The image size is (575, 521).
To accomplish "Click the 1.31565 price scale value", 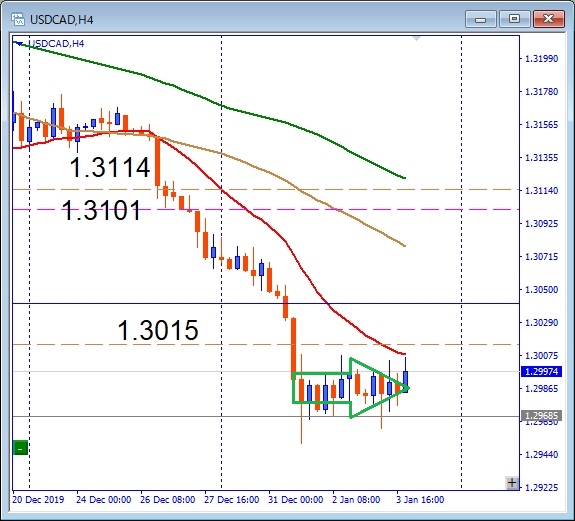I will point(541,125).
